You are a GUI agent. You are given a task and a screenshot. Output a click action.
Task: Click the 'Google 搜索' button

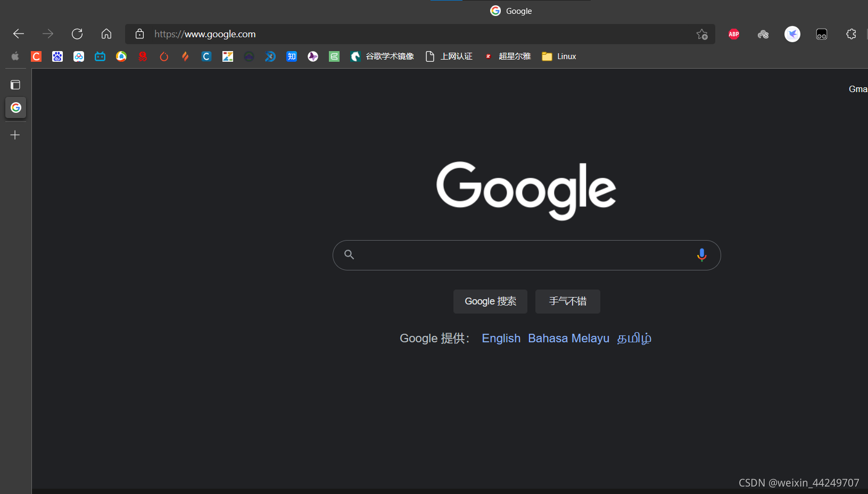(x=490, y=301)
